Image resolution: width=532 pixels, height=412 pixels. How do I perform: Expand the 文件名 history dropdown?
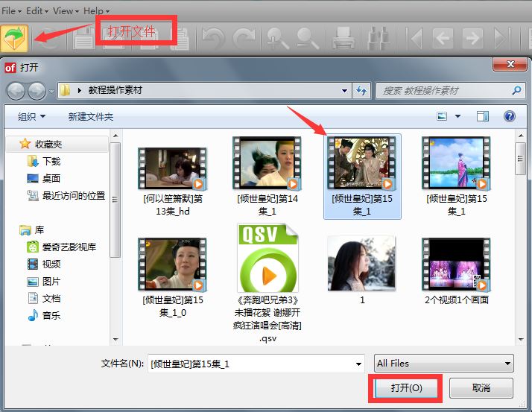pos(358,364)
